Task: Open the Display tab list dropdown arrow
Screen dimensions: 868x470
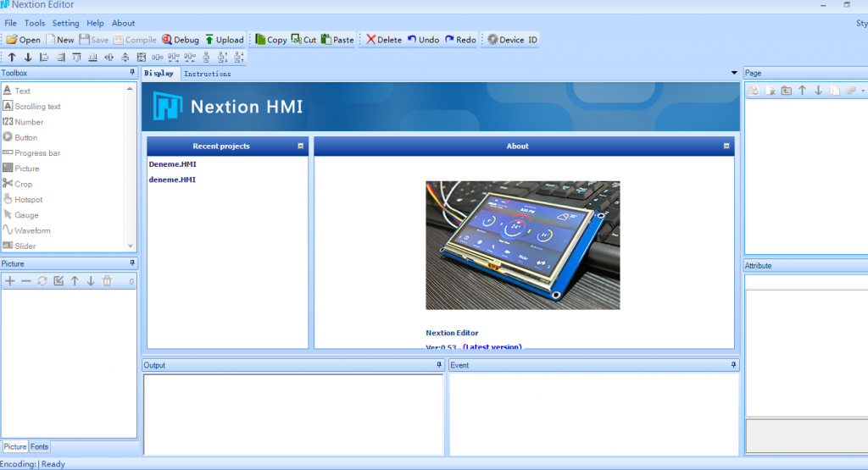Action: [734, 74]
